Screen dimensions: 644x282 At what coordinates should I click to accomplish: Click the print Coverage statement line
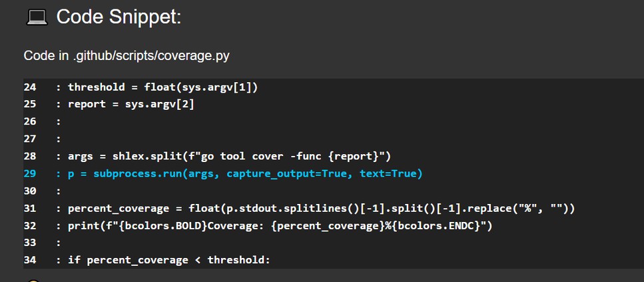tap(280, 225)
